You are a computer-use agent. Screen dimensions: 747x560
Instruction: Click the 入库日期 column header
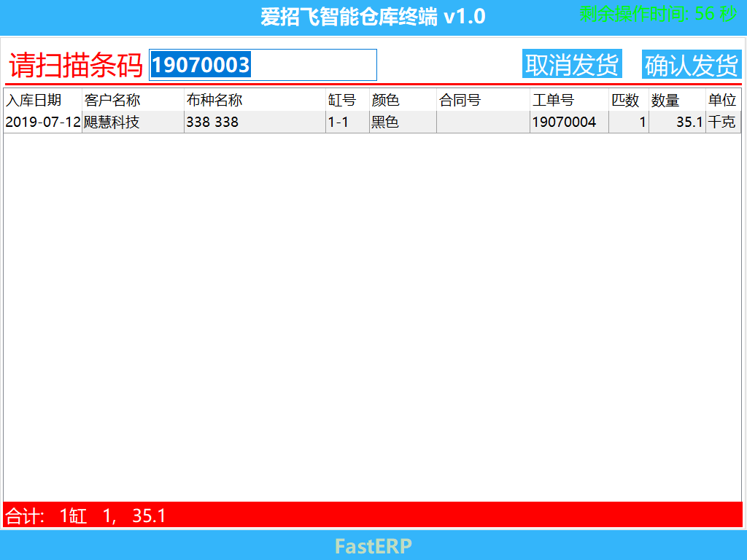[43, 100]
